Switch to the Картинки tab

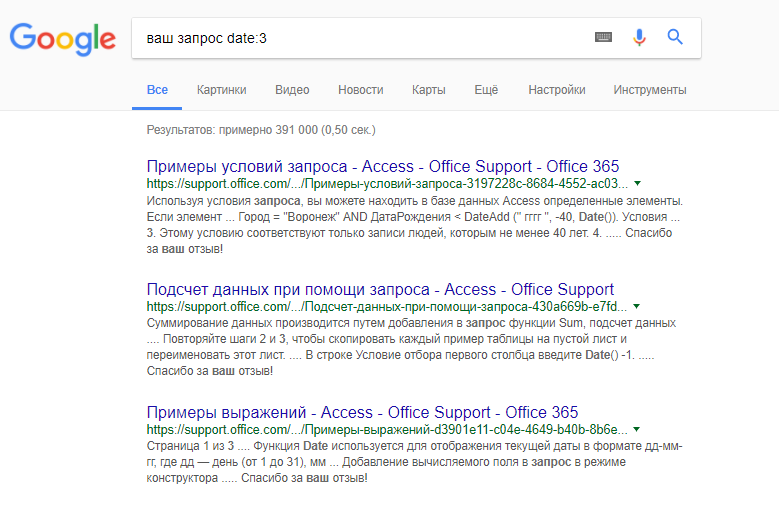click(222, 90)
